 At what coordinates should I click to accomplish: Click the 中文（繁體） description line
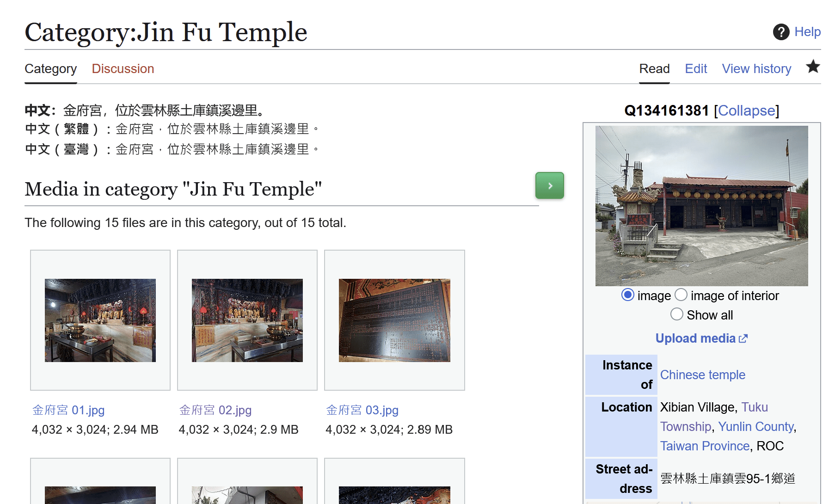tap(172, 129)
